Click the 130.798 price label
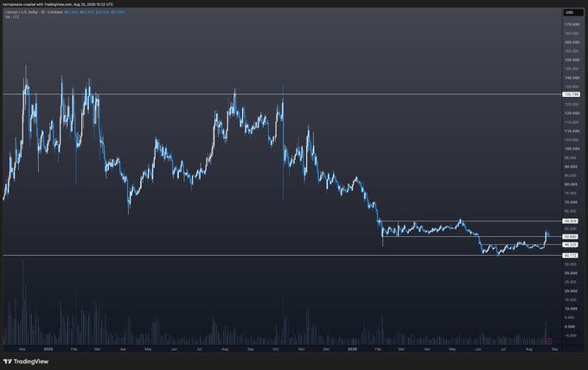This screenshot has height=370, width=588. pyautogui.click(x=571, y=94)
